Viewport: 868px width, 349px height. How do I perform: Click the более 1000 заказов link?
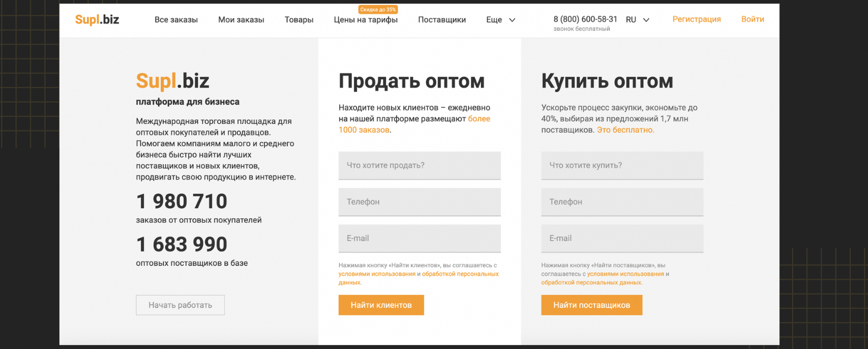coord(414,124)
